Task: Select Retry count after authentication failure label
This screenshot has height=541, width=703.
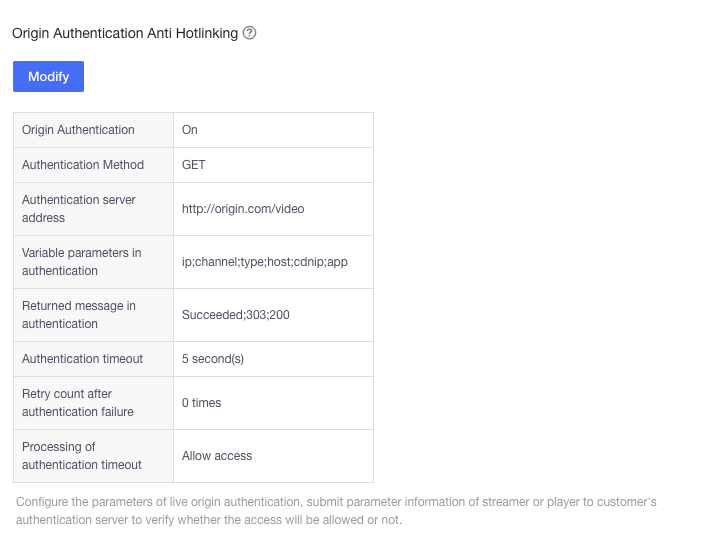Action: 78,403
